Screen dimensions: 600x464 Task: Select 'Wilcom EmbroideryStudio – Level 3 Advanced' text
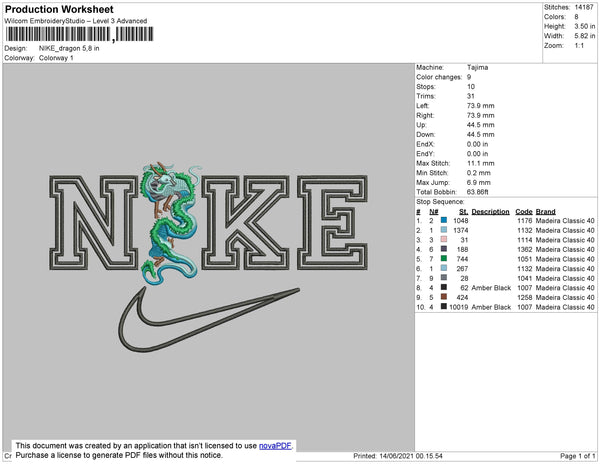(76, 21)
